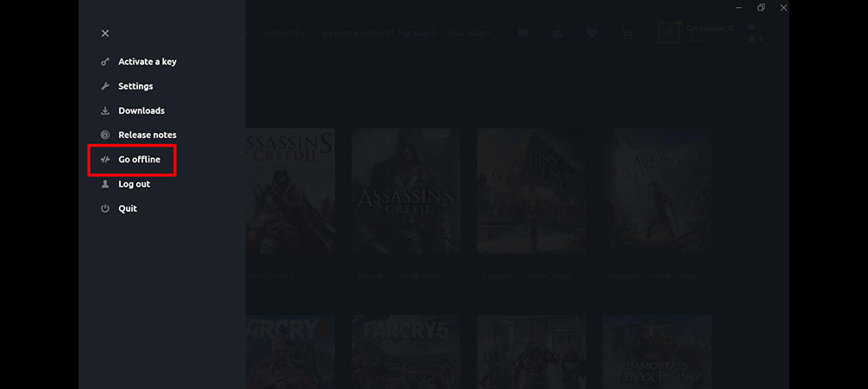The width and height of the screenshot is (868, 389).
Task: Open the friends list icon
Action: 557,33
